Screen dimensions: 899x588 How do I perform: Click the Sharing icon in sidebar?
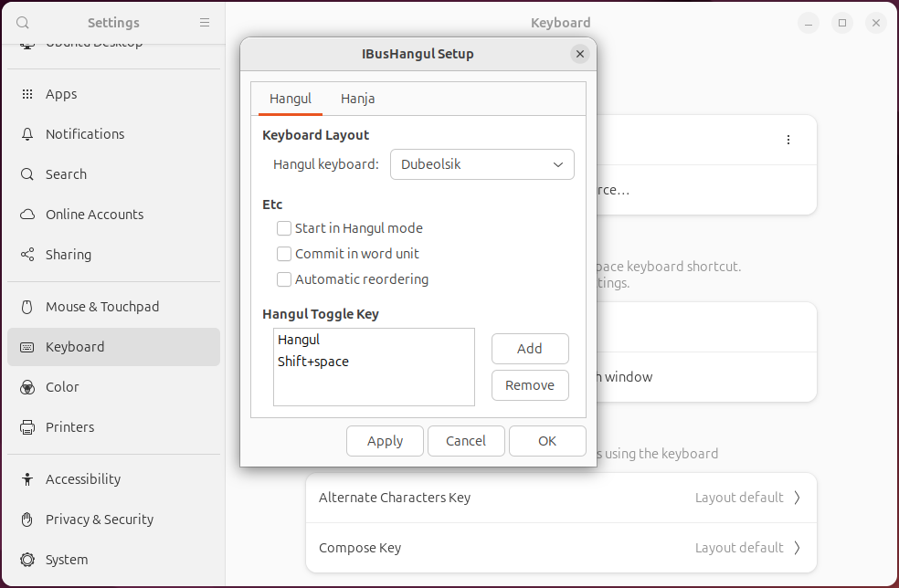[26, 255]
